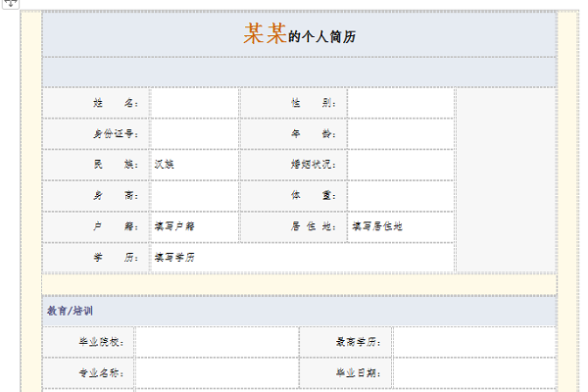Click the empty 体重 value cell
This screenshot has width=588, height=392.
(400, 195)
